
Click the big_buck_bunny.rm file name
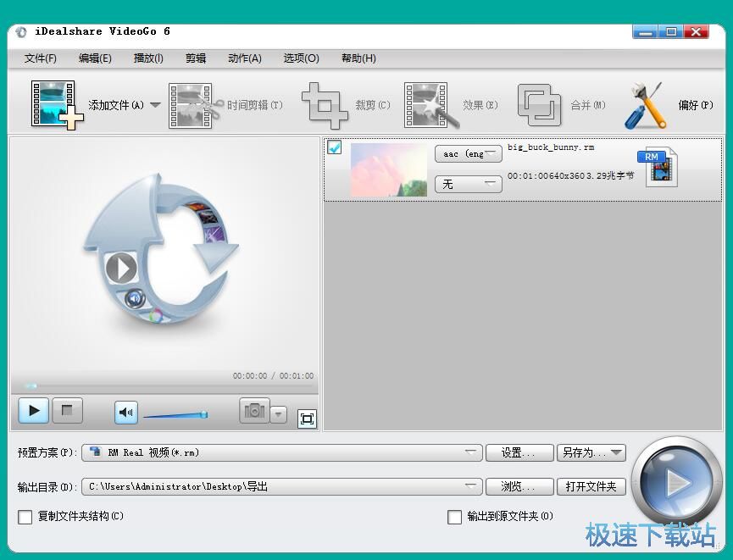(551, 147)
